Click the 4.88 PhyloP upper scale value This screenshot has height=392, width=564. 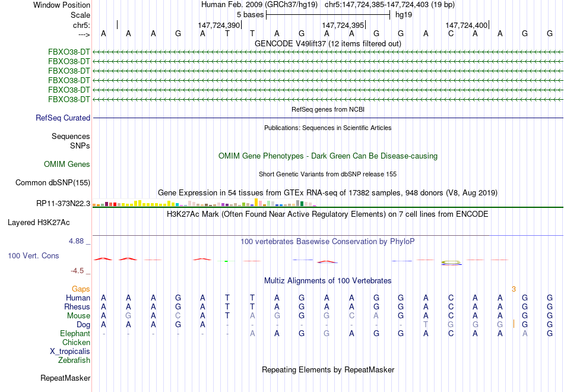(x=76, y=241)
